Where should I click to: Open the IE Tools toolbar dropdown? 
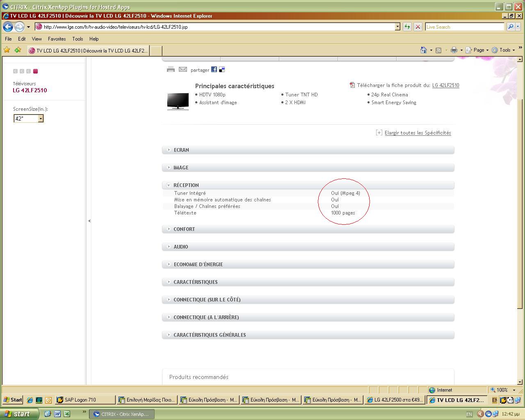click(x=503, y=50)
